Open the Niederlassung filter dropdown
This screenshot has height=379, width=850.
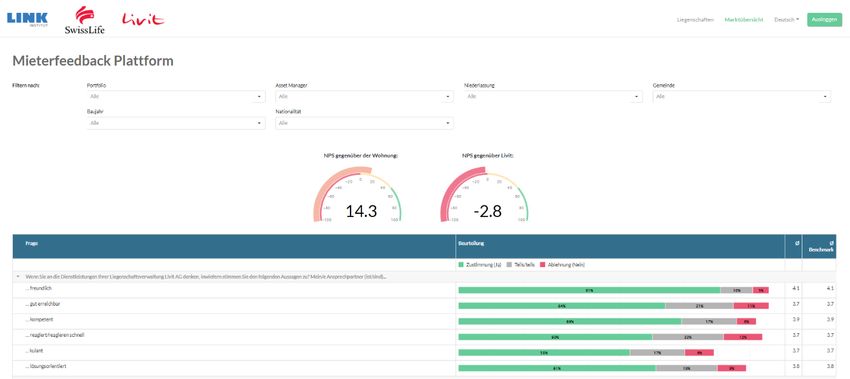(553, 97)
